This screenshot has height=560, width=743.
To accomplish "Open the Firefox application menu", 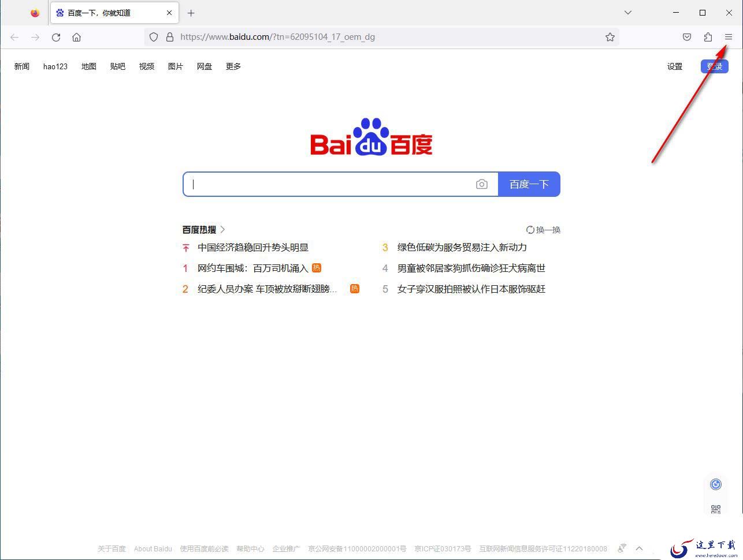I will (729, 37).
